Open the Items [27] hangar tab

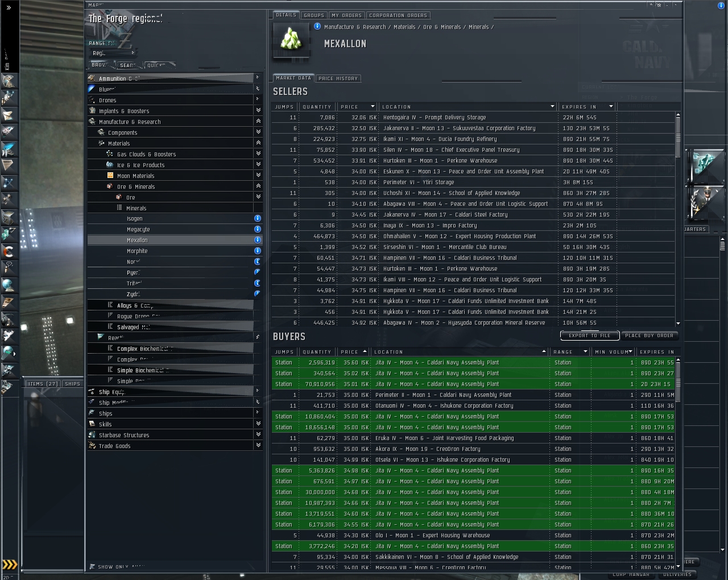(43, 384)
